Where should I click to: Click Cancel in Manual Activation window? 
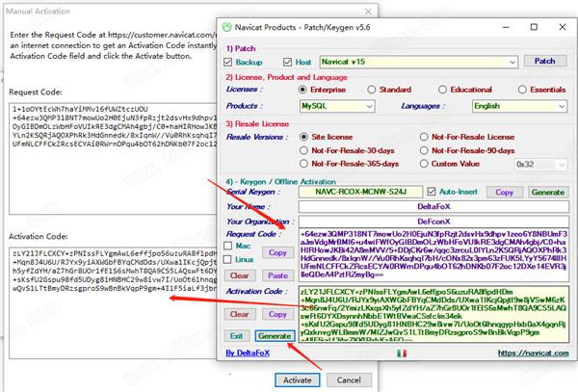click(x=349, y=380)
